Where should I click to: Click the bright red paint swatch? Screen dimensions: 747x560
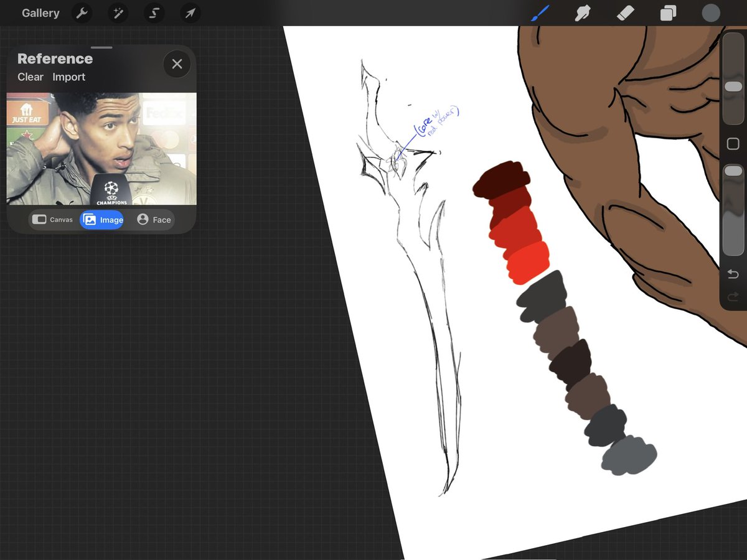coord(528,263)
